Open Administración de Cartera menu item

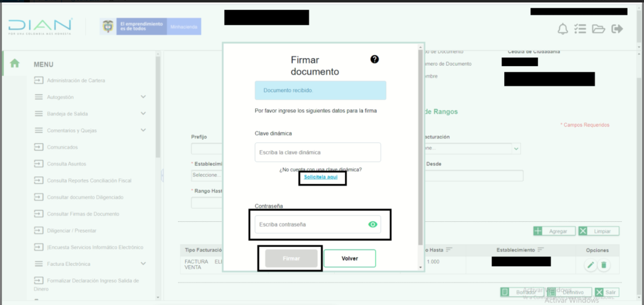[76, 80]
